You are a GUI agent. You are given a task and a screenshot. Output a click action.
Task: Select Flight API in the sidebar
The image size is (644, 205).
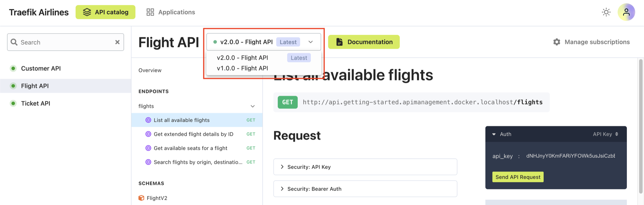tap(65, 86)
